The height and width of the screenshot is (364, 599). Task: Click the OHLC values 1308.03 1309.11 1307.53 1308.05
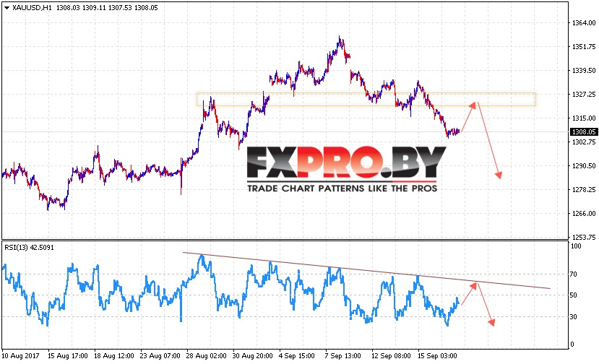point(107,8)
